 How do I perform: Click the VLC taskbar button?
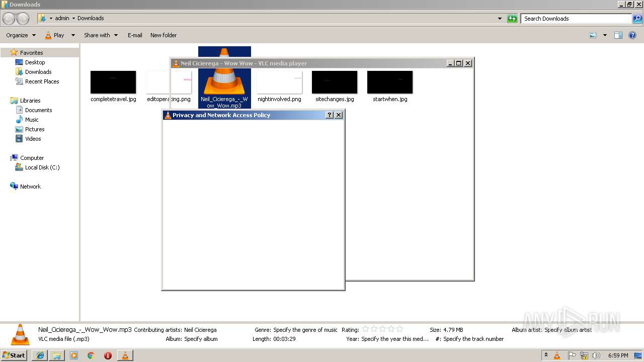coord(125,355)
